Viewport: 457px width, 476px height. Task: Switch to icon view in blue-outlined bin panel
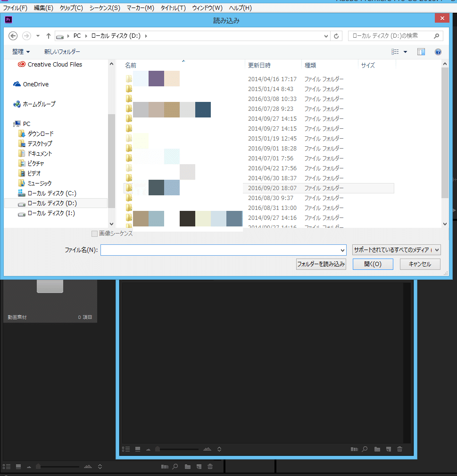click(138, 449)
